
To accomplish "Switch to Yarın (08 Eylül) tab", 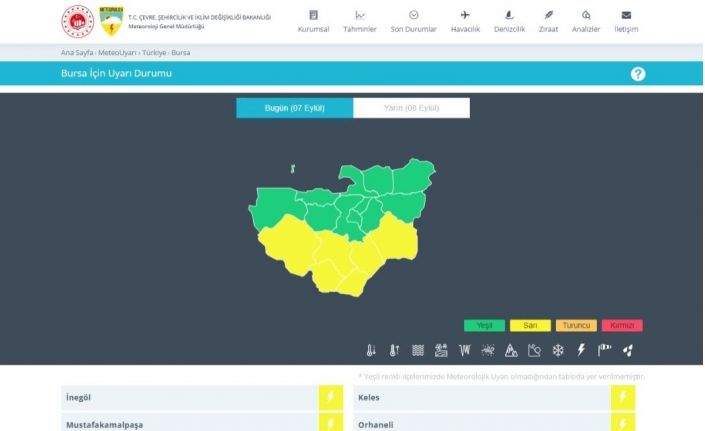I will coord(411,108).
